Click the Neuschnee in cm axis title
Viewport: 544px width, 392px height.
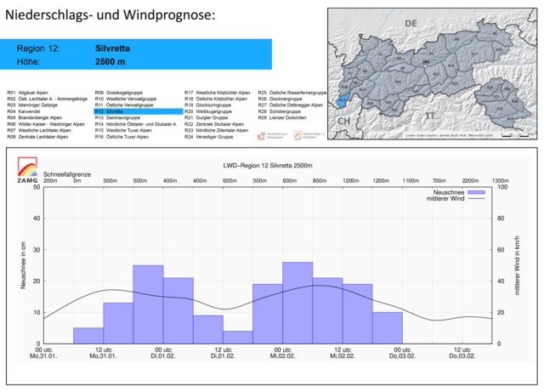pyautogui.click(x=23, y=265)
